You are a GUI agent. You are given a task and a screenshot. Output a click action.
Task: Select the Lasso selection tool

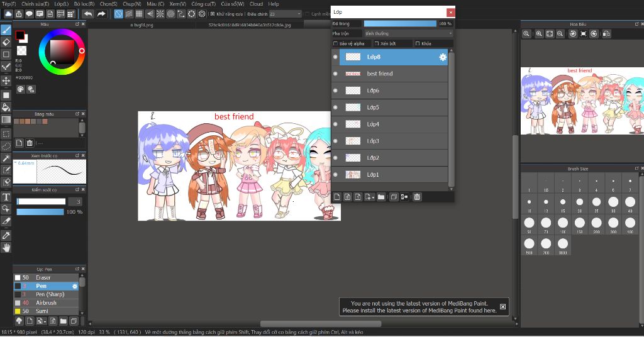[x=6, y=146]
